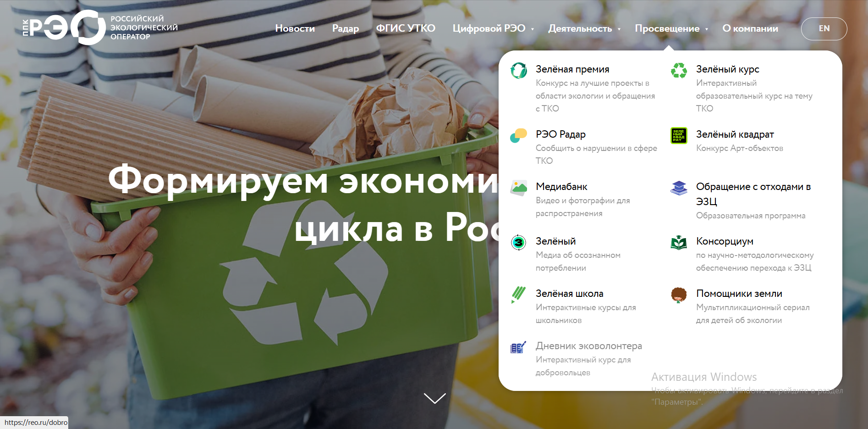Screen dimensions: 868x429
Task: Click the Дневник эковолонтера notebook icon
Action: click(518, 347)
